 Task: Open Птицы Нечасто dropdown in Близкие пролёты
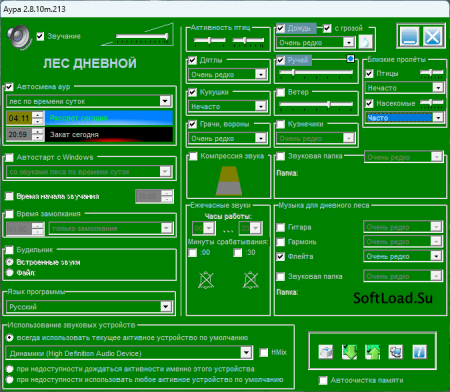pyautogui.click(x=404, y=88)
